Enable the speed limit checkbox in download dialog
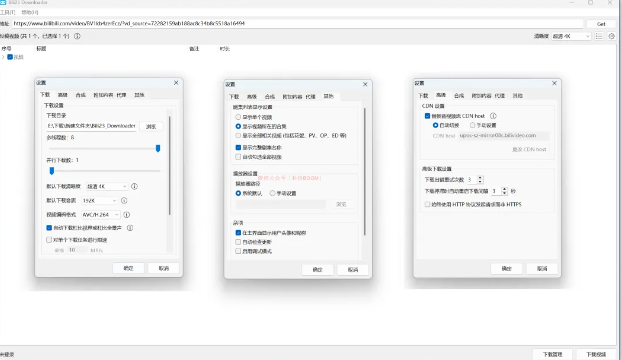 tap(49, 240)
